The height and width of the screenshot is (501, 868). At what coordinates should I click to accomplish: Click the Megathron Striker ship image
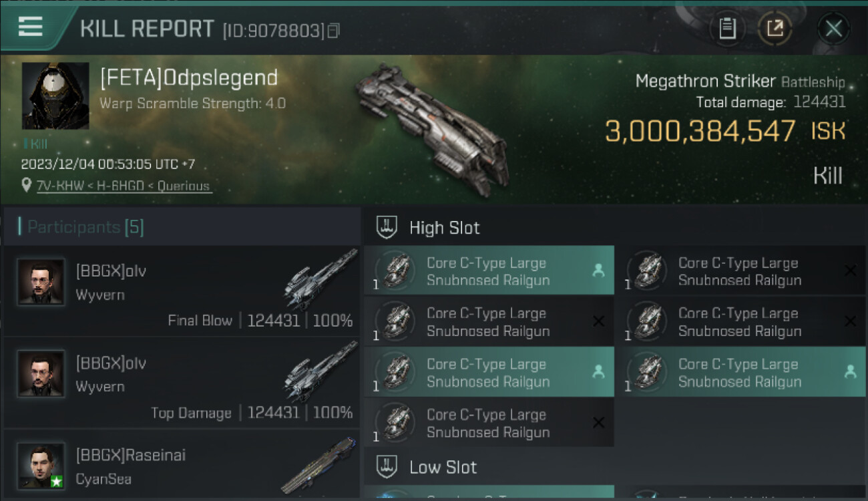(434, 124)
